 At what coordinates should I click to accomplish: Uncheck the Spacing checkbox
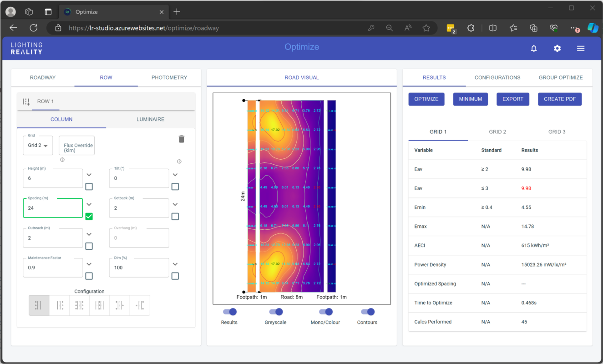coord(89,217)
